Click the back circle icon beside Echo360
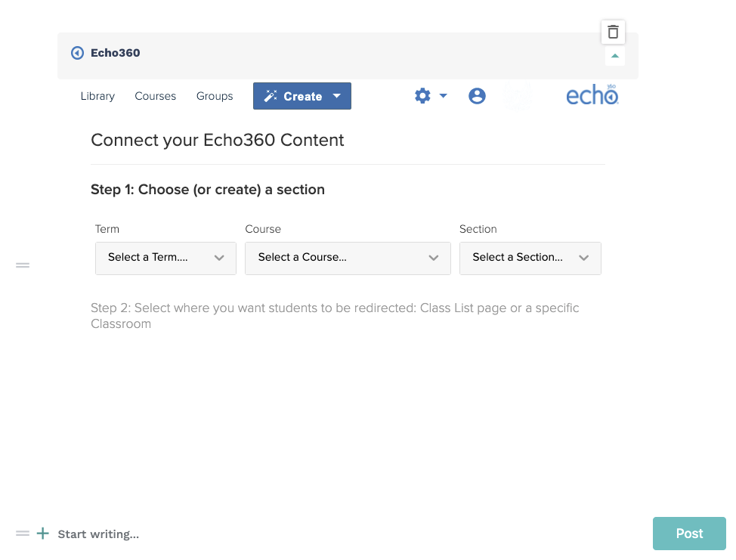 coord(77,53)
